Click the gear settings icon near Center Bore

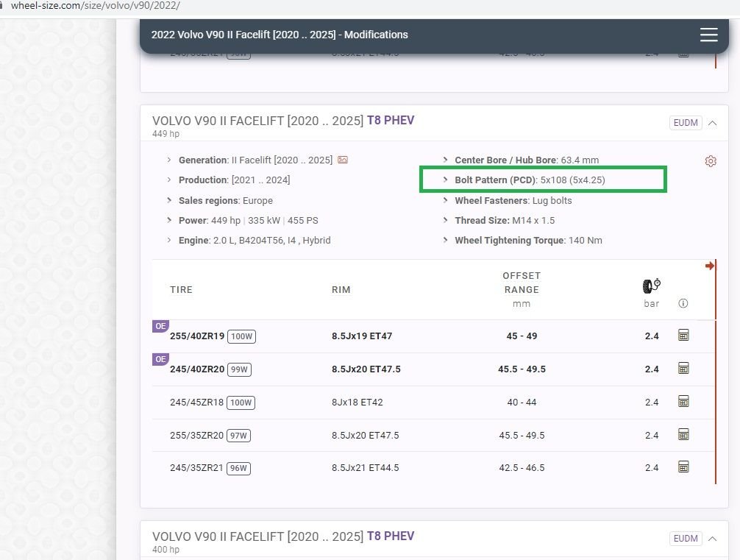710,161
